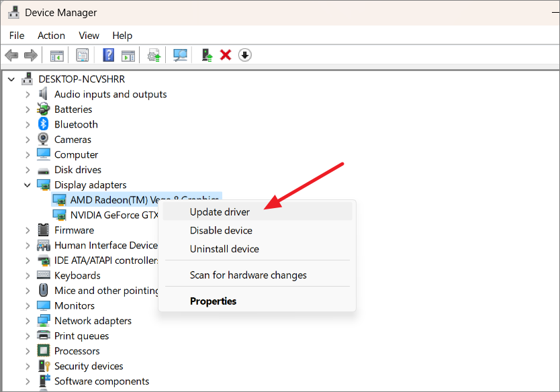
Task: Expand the Cameras category
Action: coord(28,140)
